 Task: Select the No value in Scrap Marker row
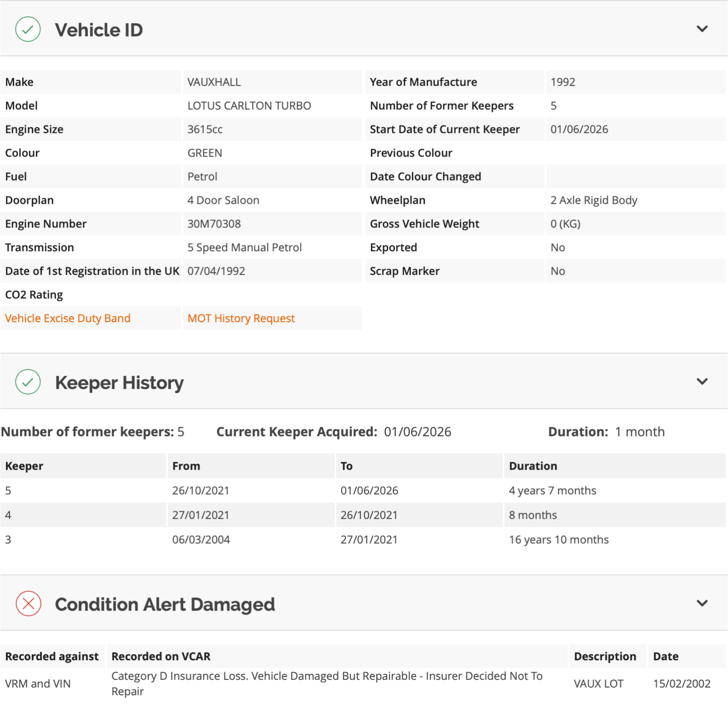coord(558,271)
